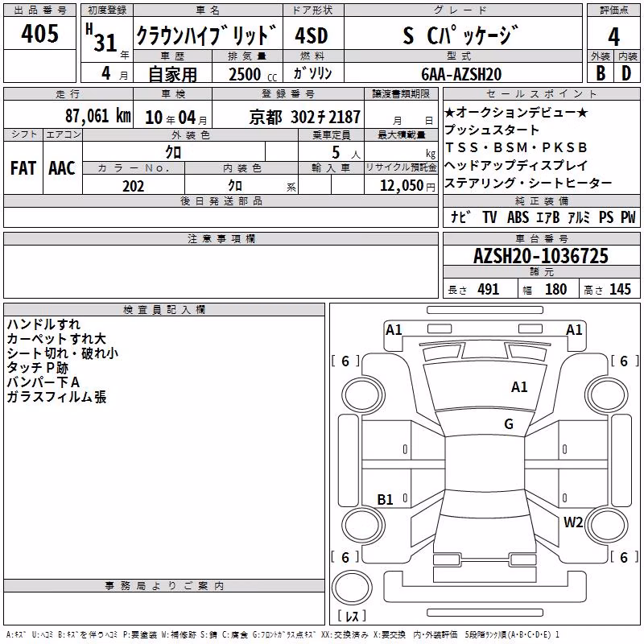Image resolution: width=644 pixels, height=644 pixels.
Task: Click overall evaluation score "4" under 評価点
Action: click(613, 37)
